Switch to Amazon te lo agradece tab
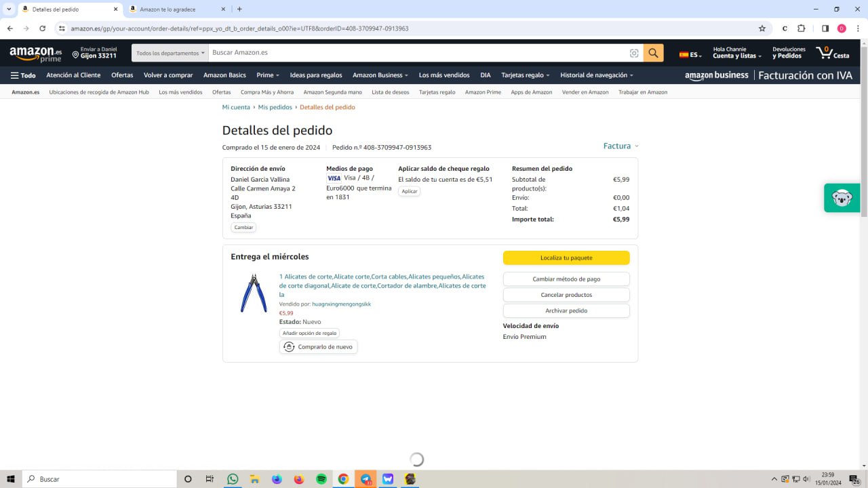The height and width of the screenshot is (488, 868). pyautogui.click(x=176, y=9)
